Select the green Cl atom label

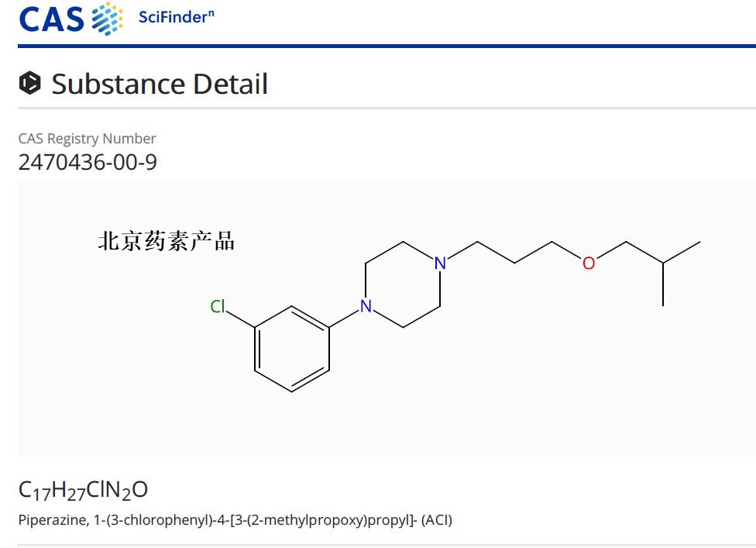pyautogui.click(x=218, y=307)
